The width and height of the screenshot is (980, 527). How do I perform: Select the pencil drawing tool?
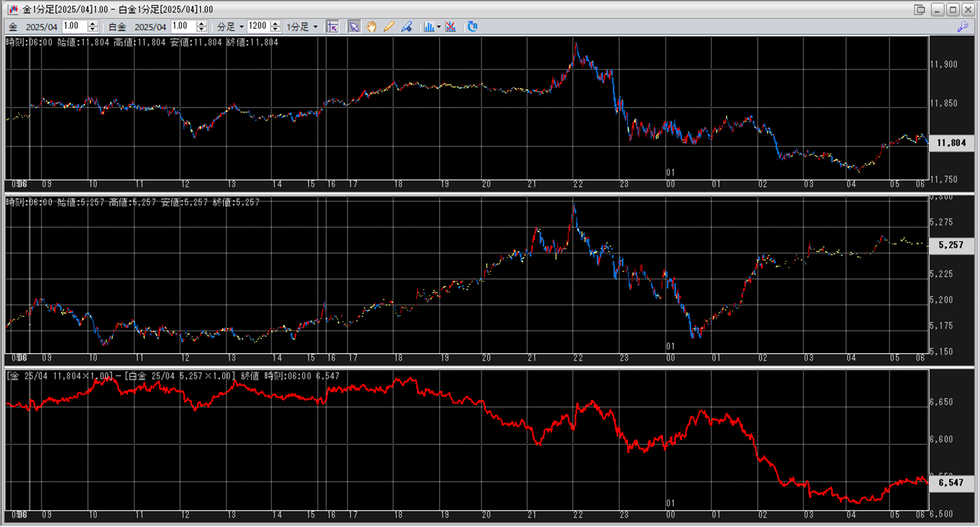tap(388, 27)
